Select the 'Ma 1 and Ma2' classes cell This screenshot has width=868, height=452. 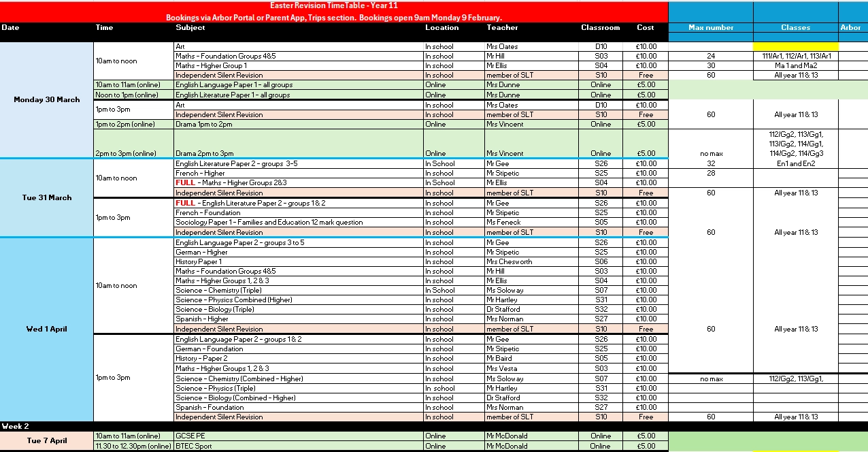795,66
